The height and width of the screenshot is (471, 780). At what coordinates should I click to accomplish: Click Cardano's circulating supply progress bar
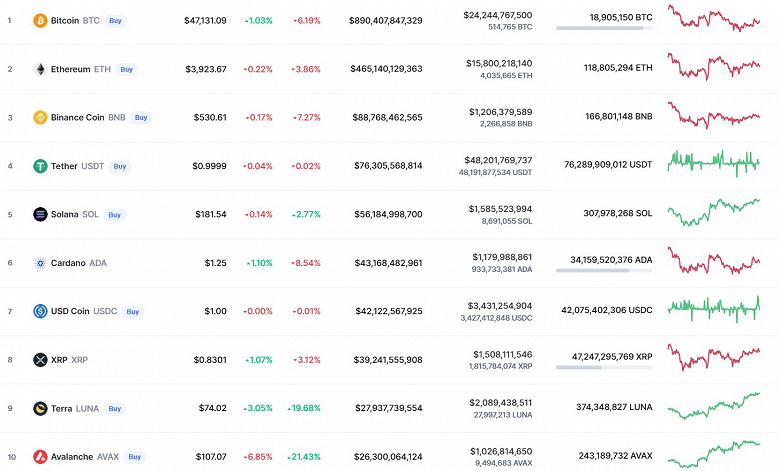pos(603,270)
